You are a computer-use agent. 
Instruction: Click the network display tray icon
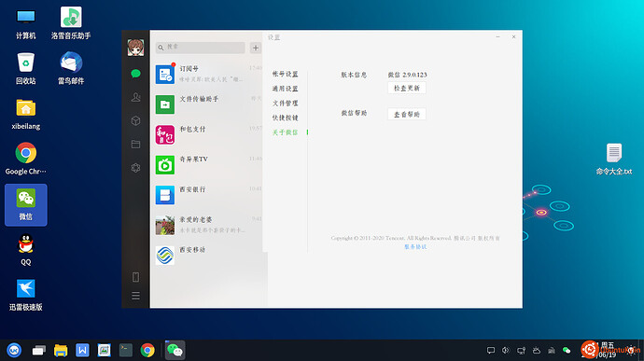(x=521, y=351)
